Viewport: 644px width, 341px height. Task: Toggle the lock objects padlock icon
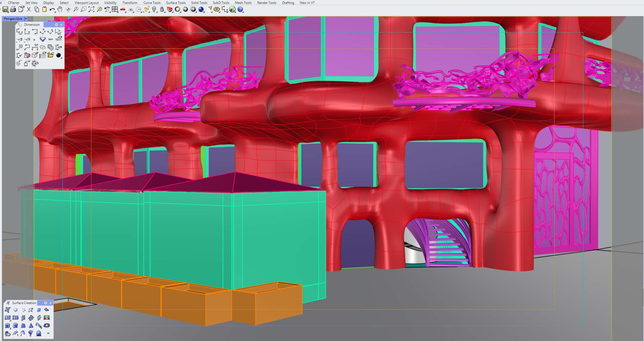162,10
